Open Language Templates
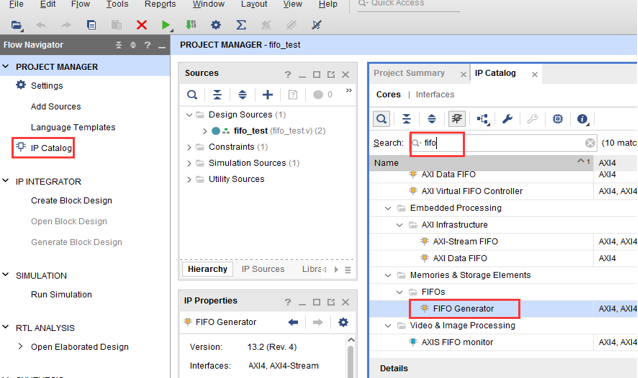Viewport: 638px width, 378px height. click(73, 127)
